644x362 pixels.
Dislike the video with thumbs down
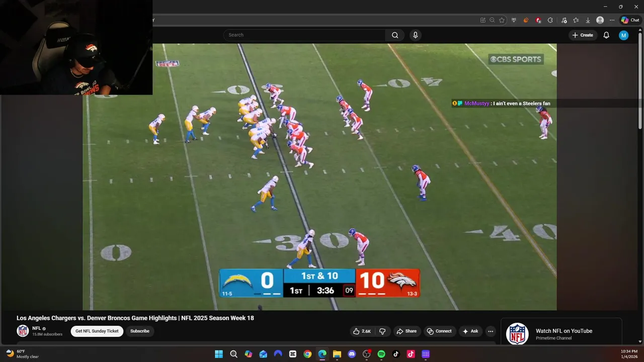(382, 331)
